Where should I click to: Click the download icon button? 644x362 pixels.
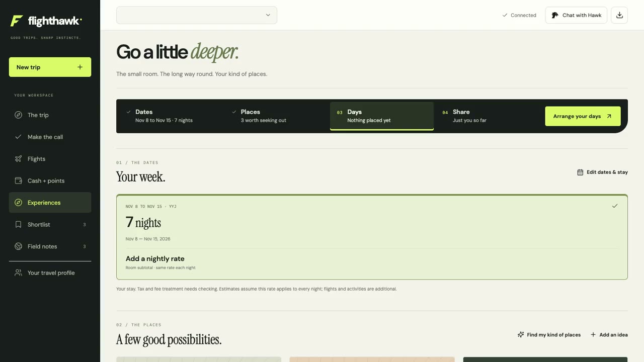click(619, 15)
